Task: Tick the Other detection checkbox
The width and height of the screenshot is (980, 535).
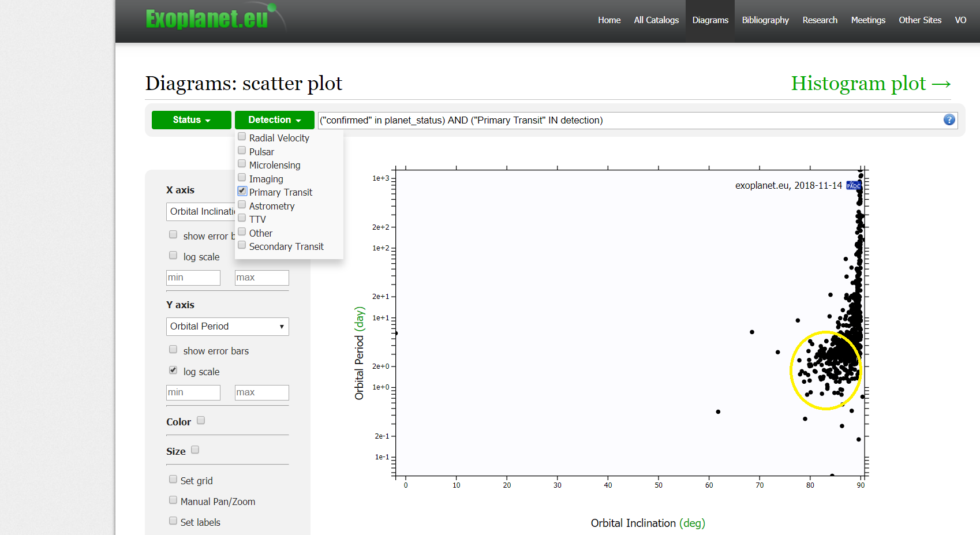Action: pos(242,232)
